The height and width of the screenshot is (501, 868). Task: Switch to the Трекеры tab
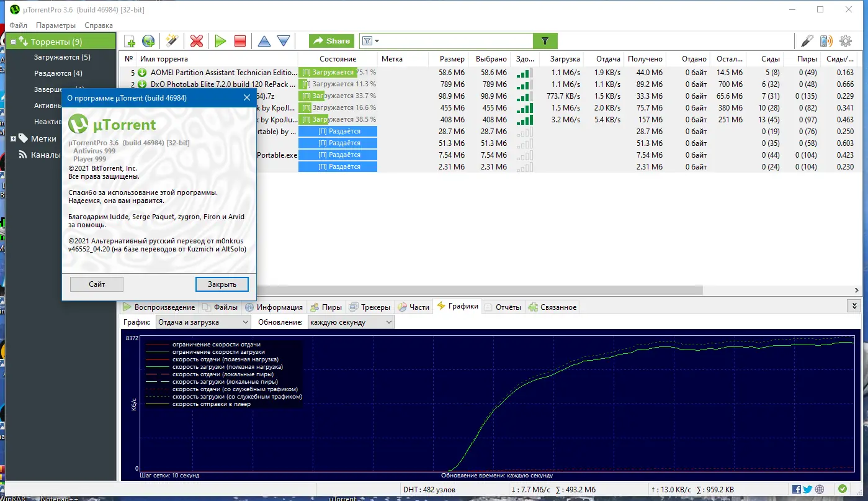370,307
